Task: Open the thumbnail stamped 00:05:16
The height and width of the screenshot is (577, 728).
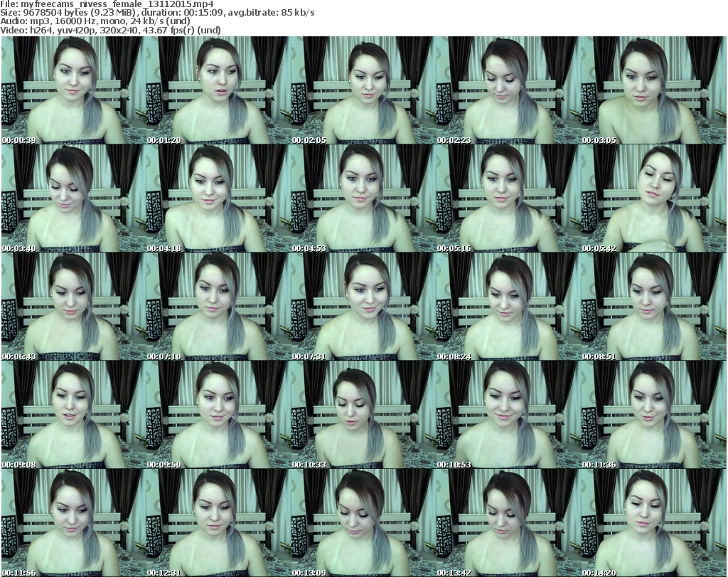Action: (x=509, y=198)
